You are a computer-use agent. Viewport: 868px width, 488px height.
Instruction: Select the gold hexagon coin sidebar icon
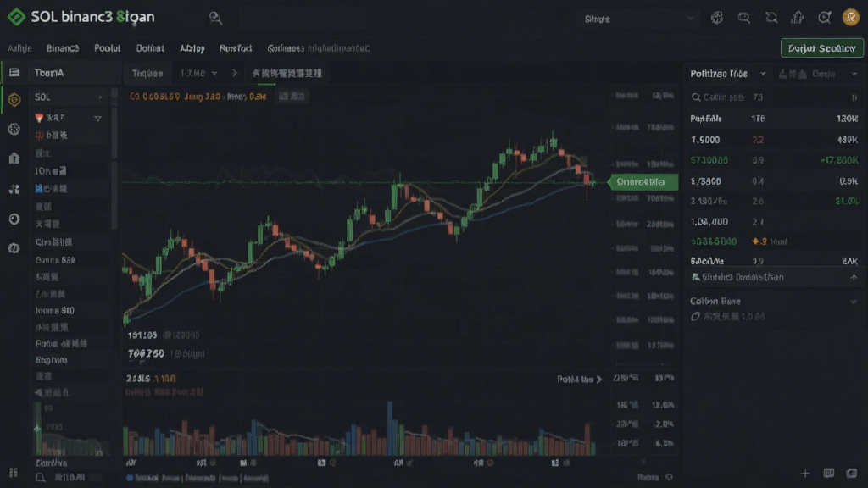coord(14,100)
